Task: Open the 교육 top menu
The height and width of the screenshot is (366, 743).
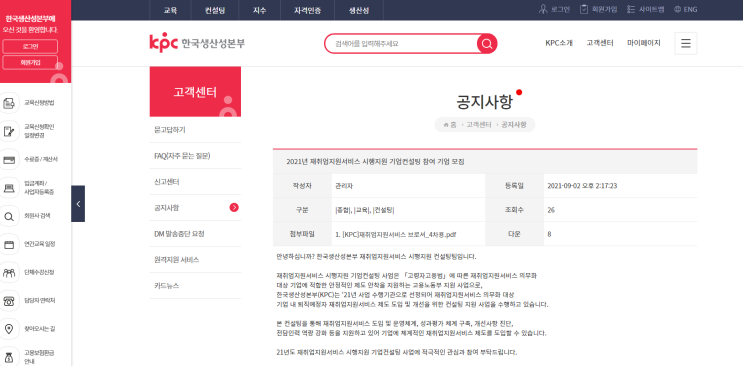Action: (170, 10)
